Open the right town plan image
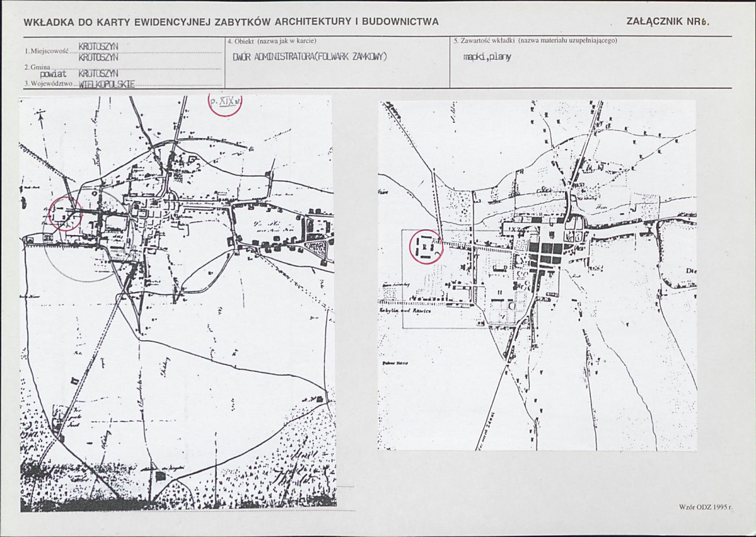The image size is (756, 537). tap(537, 275)
